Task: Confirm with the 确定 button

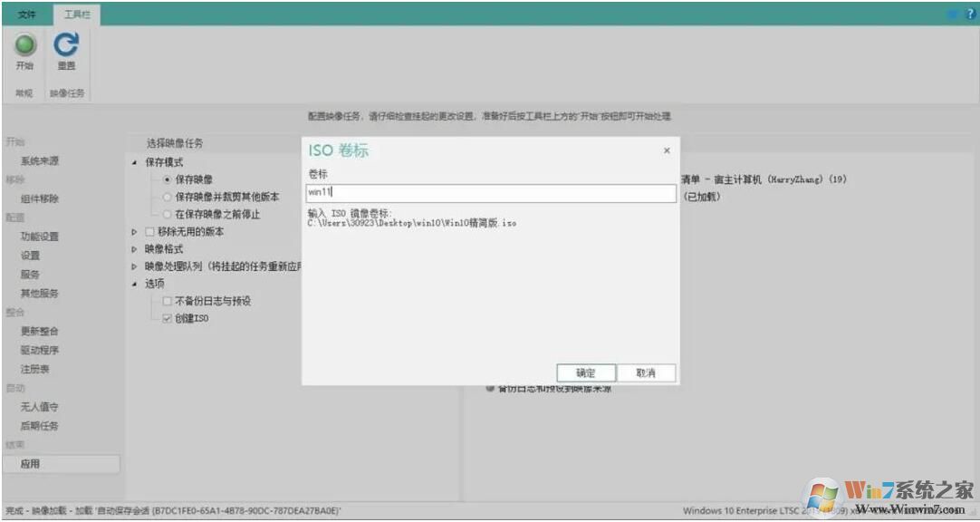Action: [x=585, y=373]
